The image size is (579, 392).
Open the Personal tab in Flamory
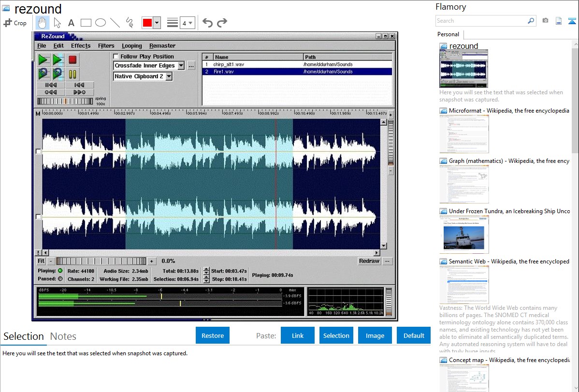point(449,34)
